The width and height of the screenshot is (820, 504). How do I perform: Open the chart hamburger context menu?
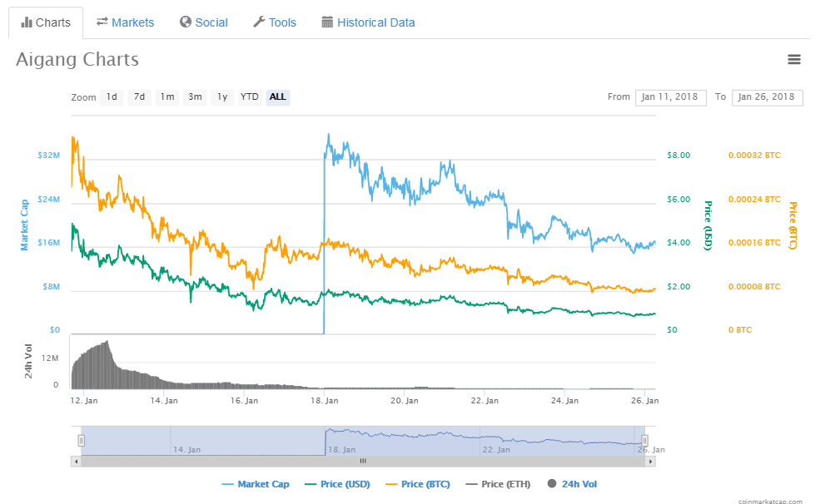pyautogui.click(x=793, y=59)
